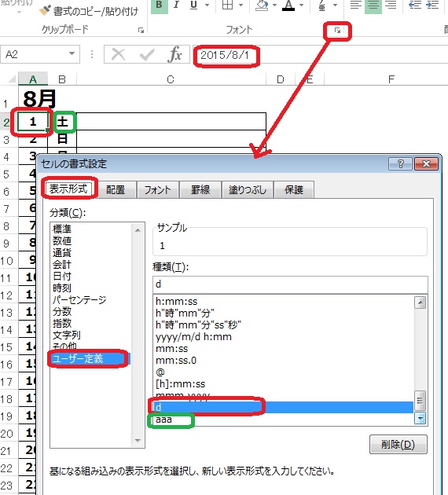The image size is (448, 495).
Task: Open Insert Function fx icon
Action: (x=175, y=54)
